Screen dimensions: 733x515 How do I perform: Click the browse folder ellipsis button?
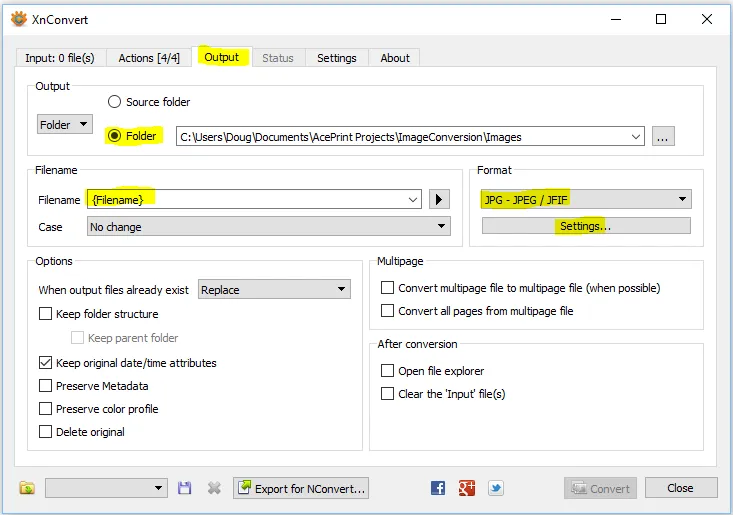[x=663, y=136]
